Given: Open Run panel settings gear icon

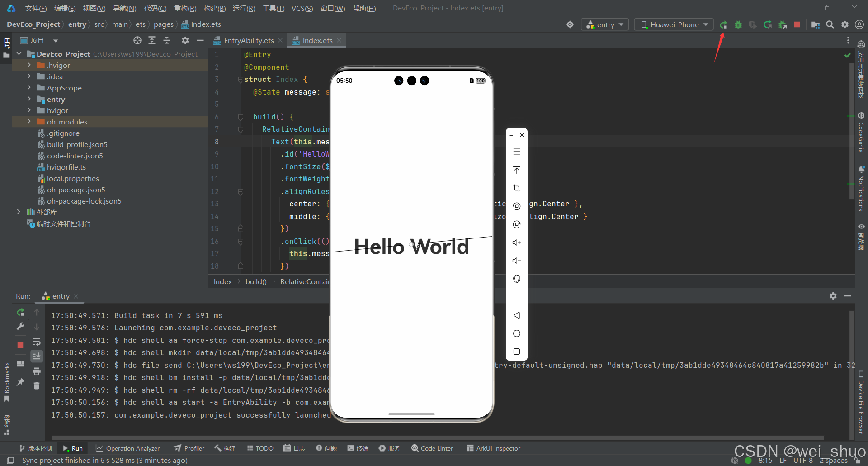Looking at the screenshot, I should click(x=833, y=296).
